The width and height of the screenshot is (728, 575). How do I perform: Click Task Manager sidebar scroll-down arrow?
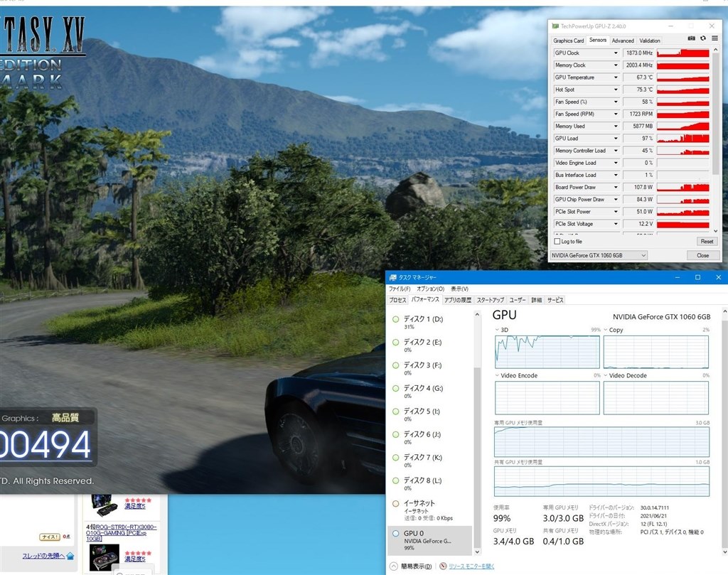pos(477,552)
